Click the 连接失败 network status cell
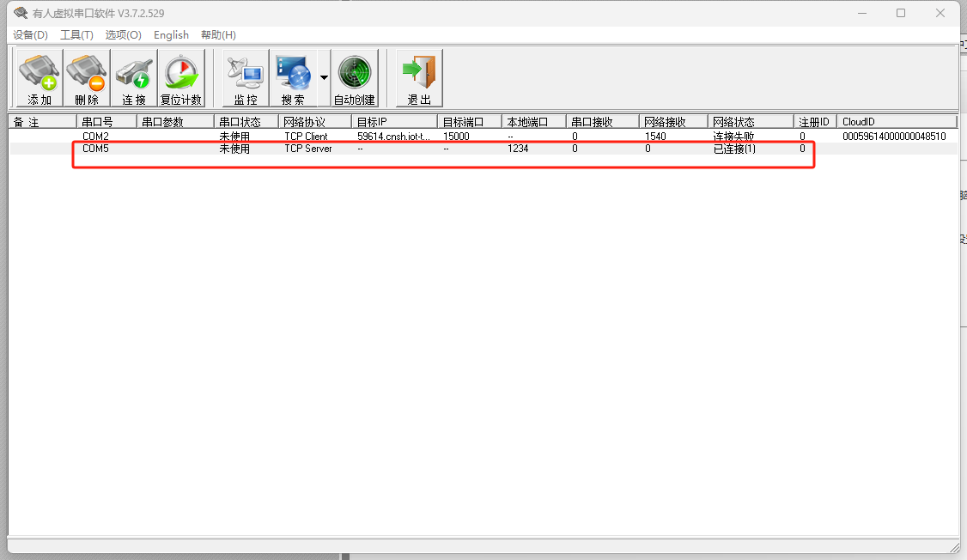Image resolution: width=967 pixels, height=560 pixels. click(x=734, y=137)
